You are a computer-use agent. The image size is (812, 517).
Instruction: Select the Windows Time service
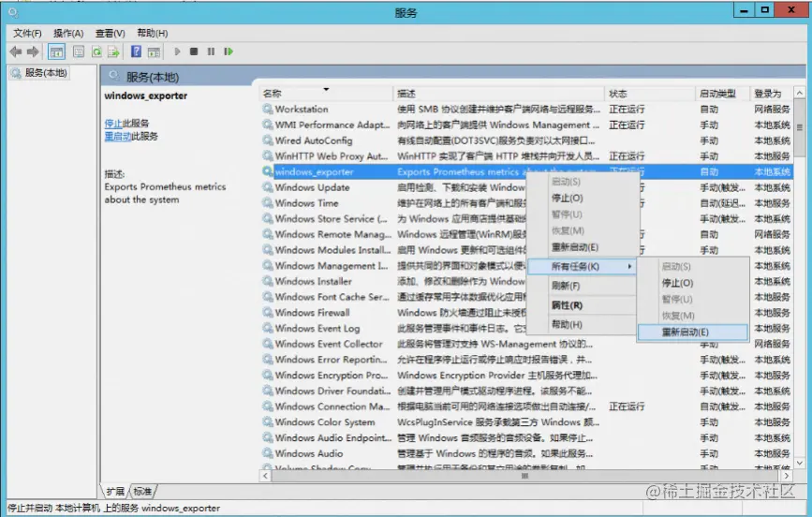click(x=393, y=203)
